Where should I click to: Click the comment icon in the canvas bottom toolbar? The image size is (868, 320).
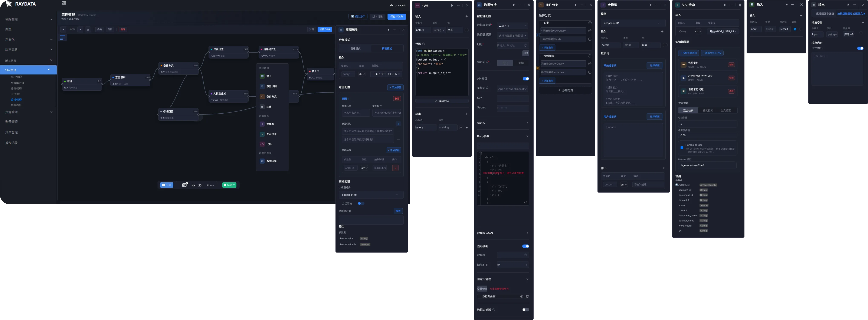(x=185, y=185)
